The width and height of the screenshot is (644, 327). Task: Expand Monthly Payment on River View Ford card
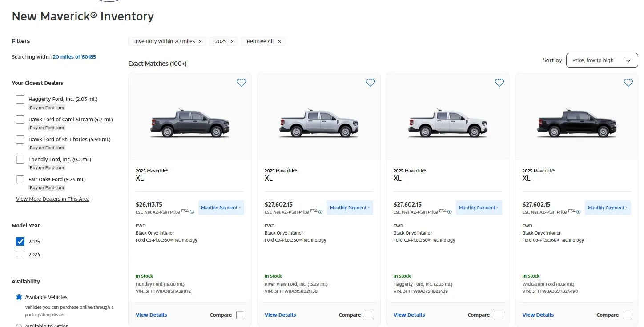tap(350, 207)
